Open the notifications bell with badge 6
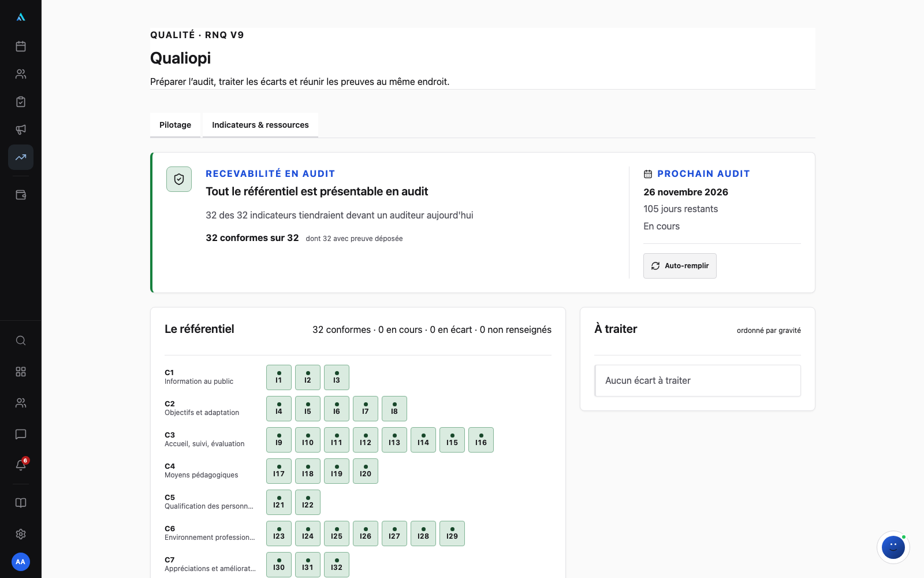The image size is (924, 578). click(x=21, y=465)
